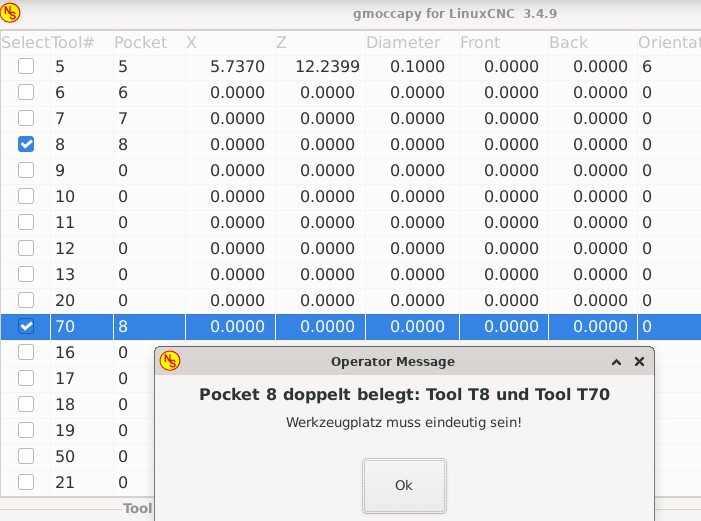Close the Operator Message dialog
The height and width of the screenshot is (521, 701).
click(x=639, y=361)
